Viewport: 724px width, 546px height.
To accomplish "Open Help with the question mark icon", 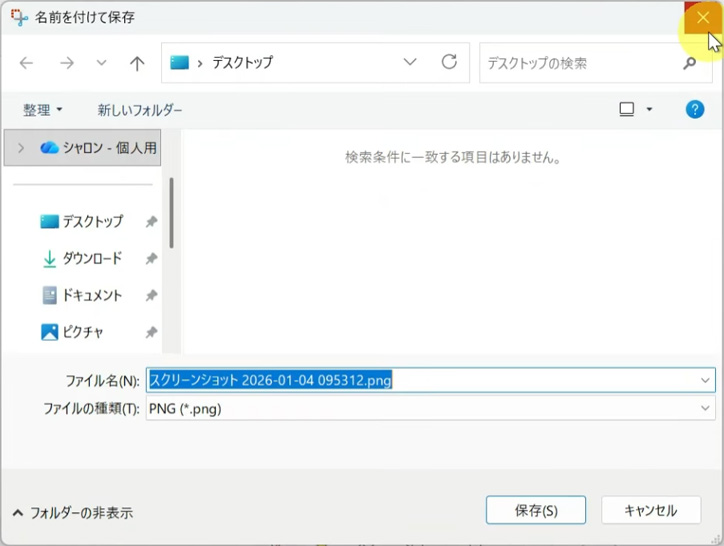I will 695,109.
